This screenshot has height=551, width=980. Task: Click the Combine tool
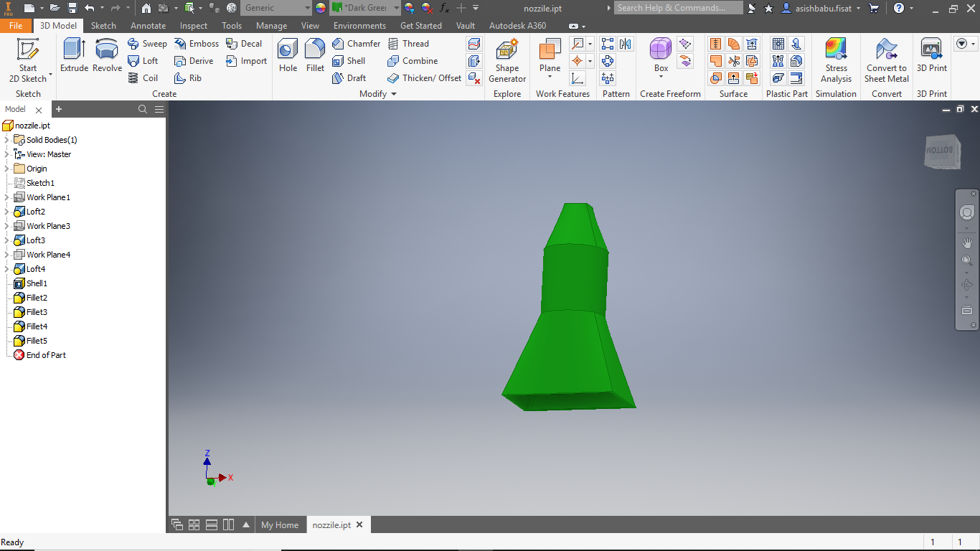(x=413, y=61)
